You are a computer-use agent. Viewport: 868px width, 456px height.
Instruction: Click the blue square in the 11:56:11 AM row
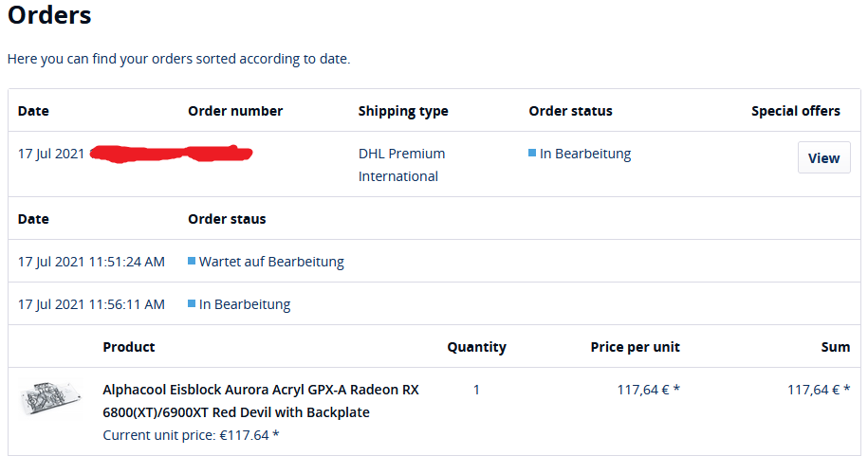192,303
